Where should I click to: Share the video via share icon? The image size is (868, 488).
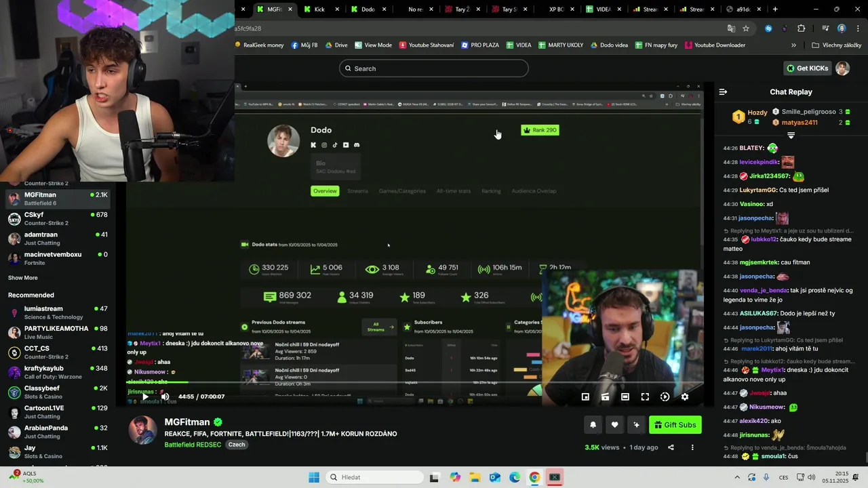tap(671, 447)
